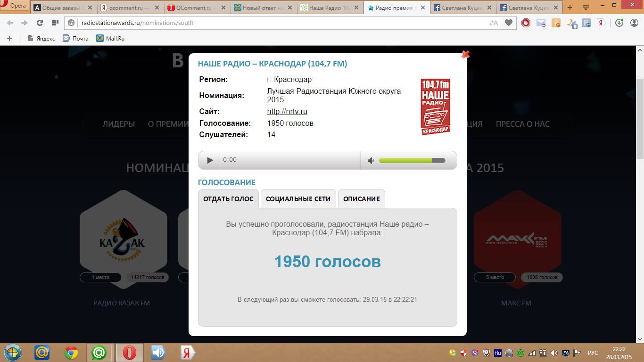Reload the current page

[x=40, y=23]
